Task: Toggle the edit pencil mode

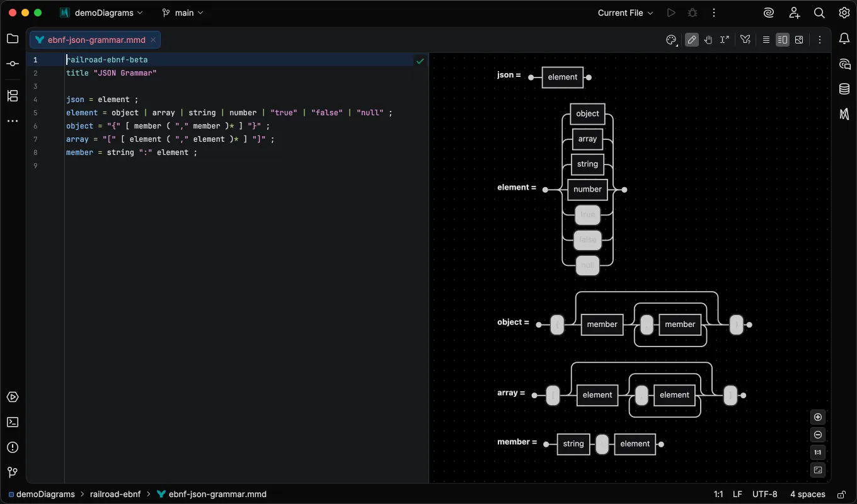Action: click(692, 40)
